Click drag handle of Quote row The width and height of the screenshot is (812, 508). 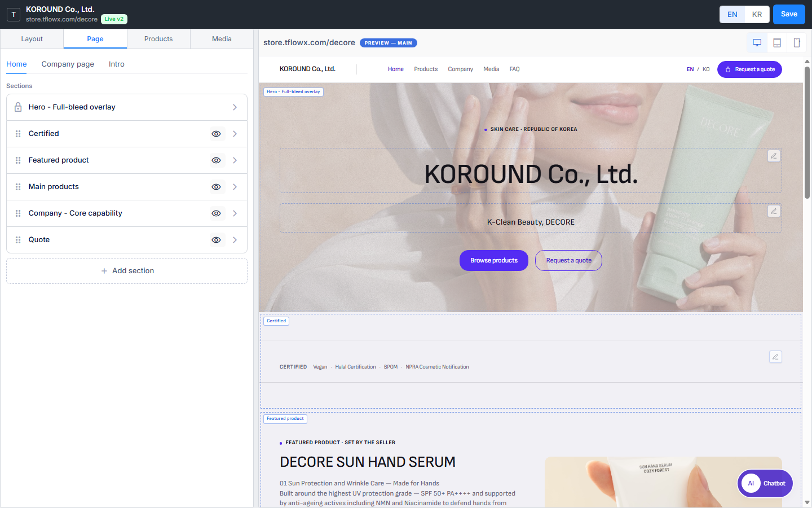pyautogui.click(x=18, y=240)
